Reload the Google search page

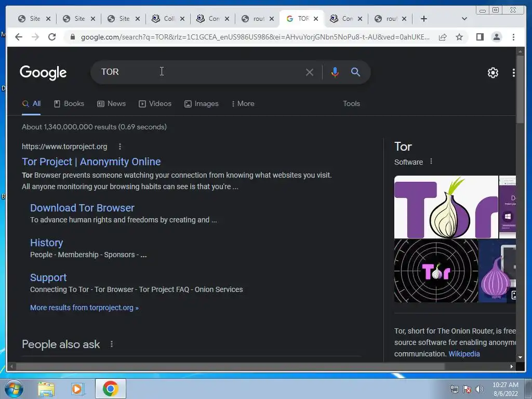coord(52,37)
